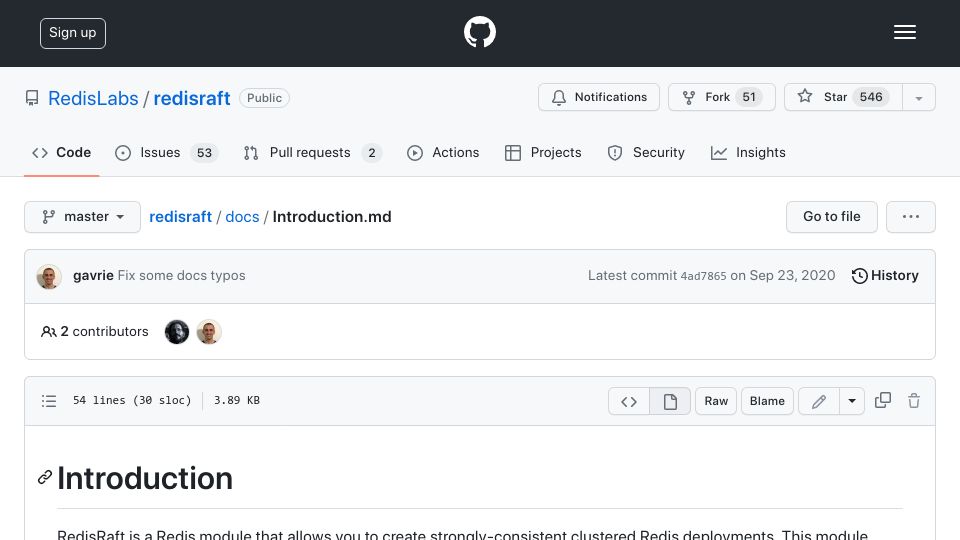Screen dimensions: 960x540
Task: Open the commit message Fix some docs typos
Action: (x=181, y=276)
